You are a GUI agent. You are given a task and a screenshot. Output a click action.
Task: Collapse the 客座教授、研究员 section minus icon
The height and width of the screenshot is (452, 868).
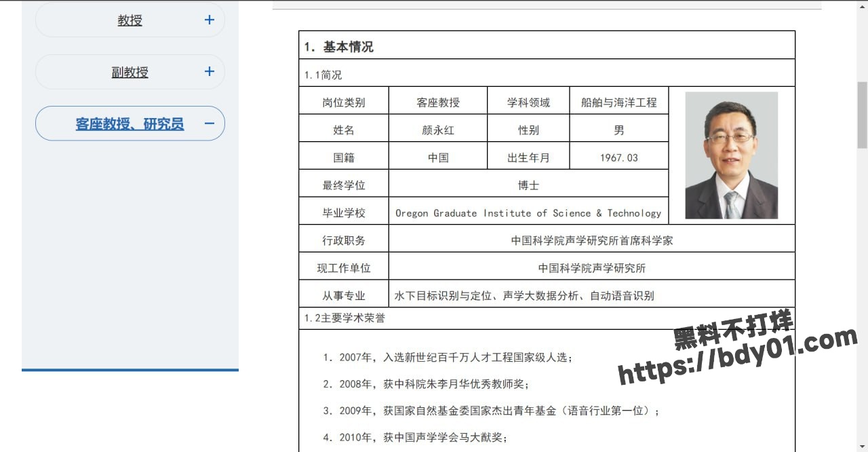coord(210,124)
